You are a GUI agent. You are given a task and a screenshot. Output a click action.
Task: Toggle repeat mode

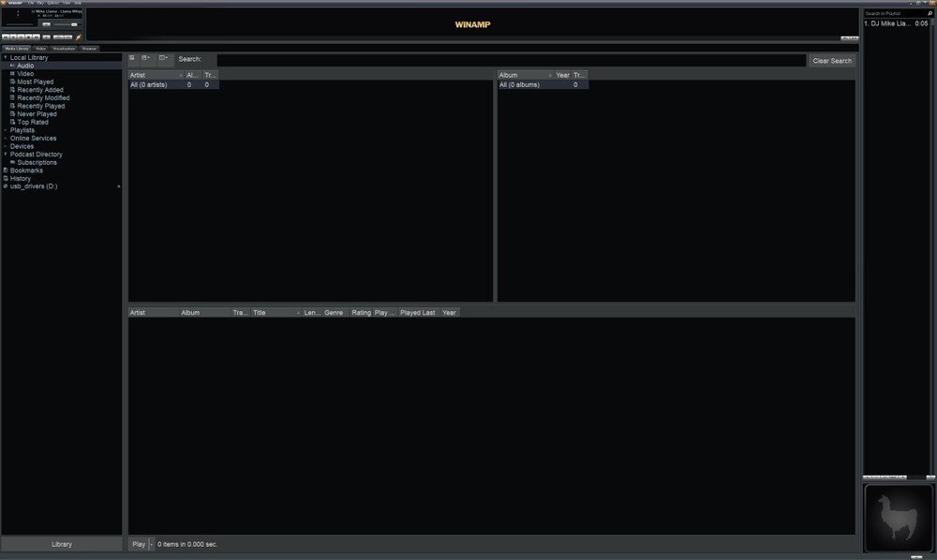[68, 37]
